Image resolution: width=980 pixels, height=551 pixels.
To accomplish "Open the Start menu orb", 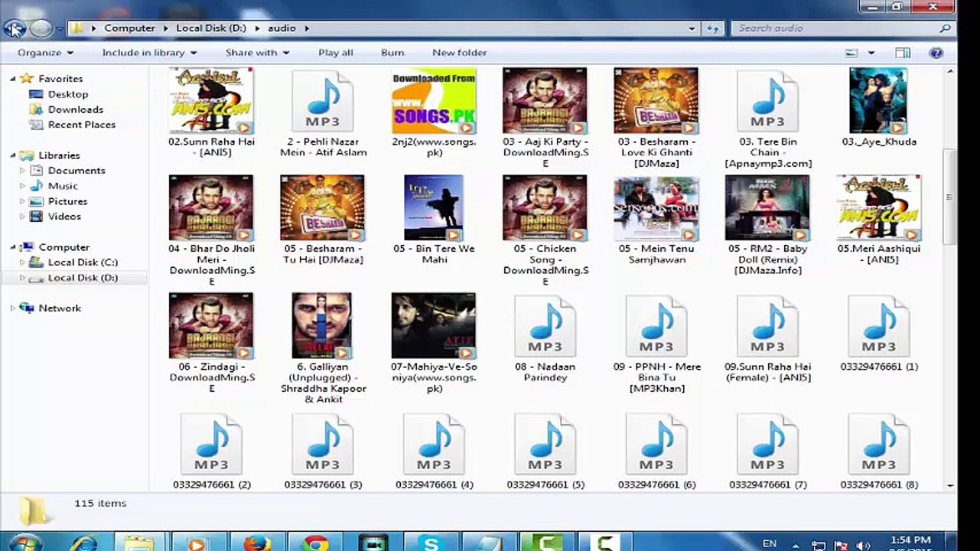I will pos(24,543).
